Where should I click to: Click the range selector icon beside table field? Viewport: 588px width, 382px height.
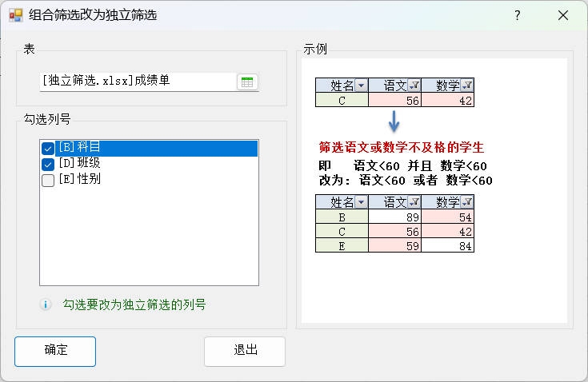247,82
